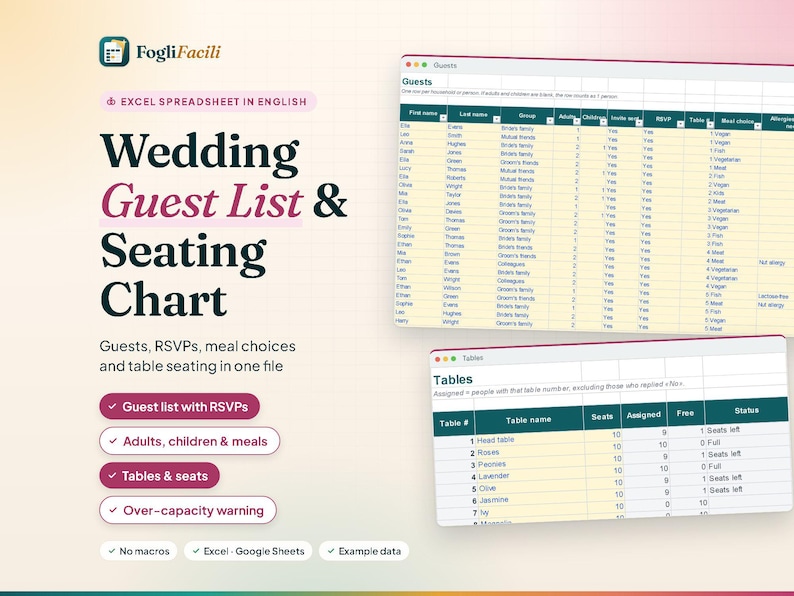
Task: Select the Lactose-free allergy cell
Action: click(x=774, y=296)
